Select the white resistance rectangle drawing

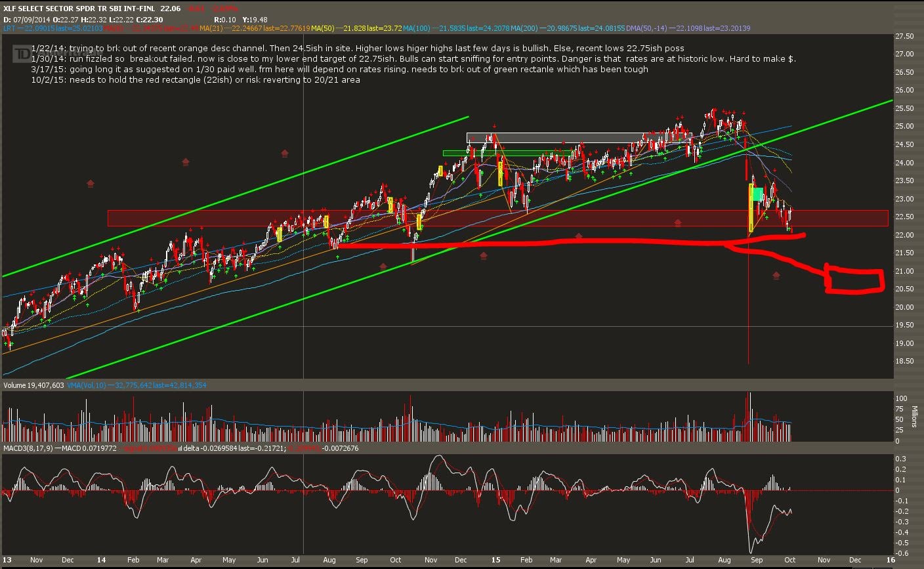pos(579,138)
